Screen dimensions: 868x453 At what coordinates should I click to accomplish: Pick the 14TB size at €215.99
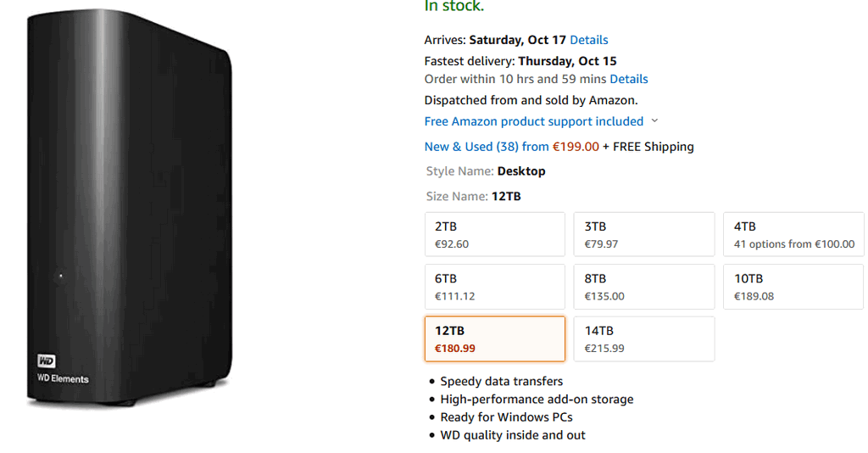[x=644, y=339]
